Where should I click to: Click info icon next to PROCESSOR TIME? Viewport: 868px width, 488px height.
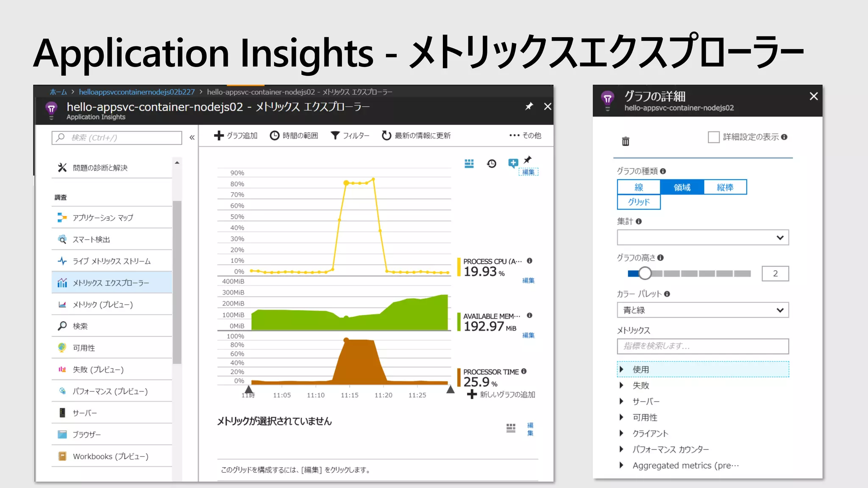(x=524, y=372)
